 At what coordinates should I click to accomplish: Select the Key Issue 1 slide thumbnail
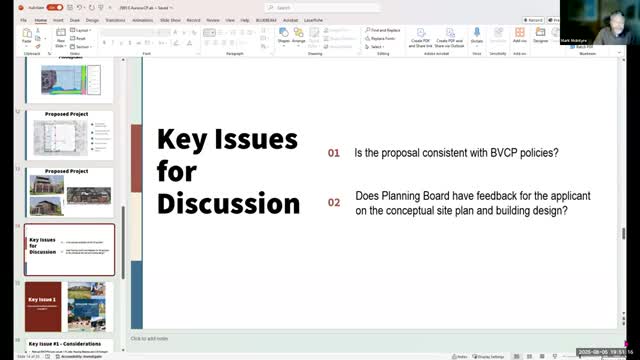[69, 307]
